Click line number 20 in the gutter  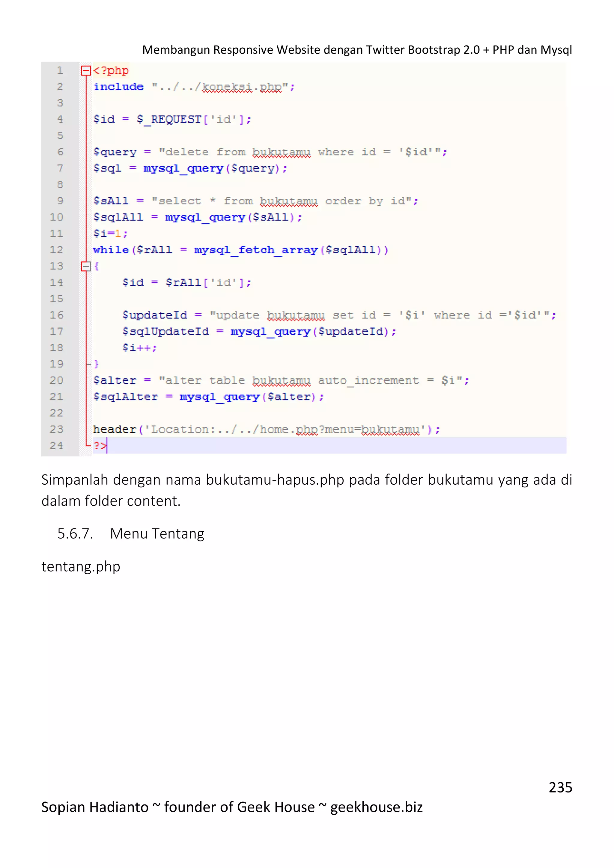[x=56, y=380]
